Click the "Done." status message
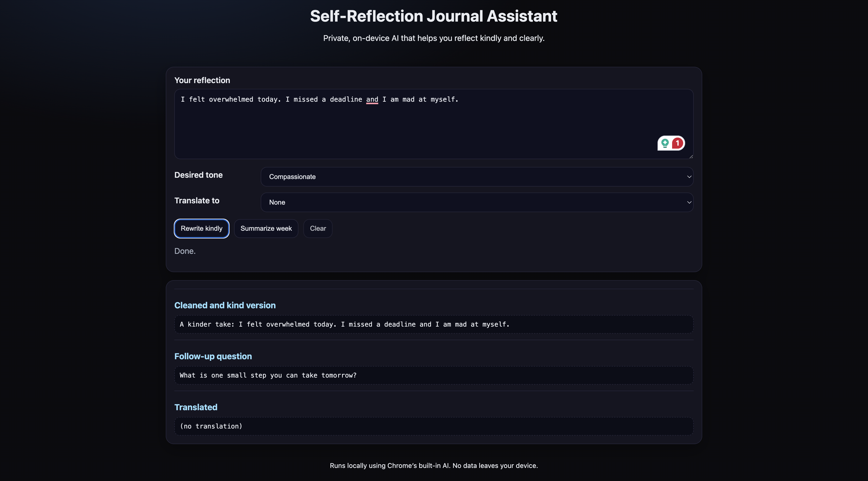 click(x=185, y=251)
